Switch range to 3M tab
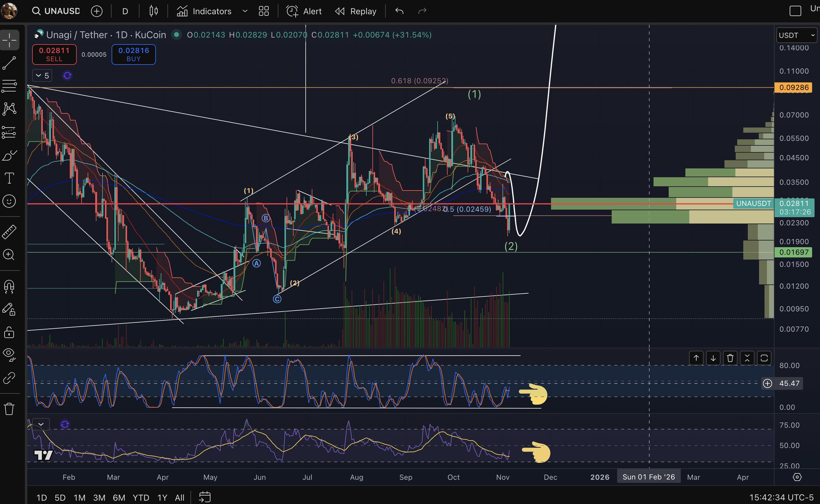820x504 pixels. pyautogui.click(x=99, y=498)
